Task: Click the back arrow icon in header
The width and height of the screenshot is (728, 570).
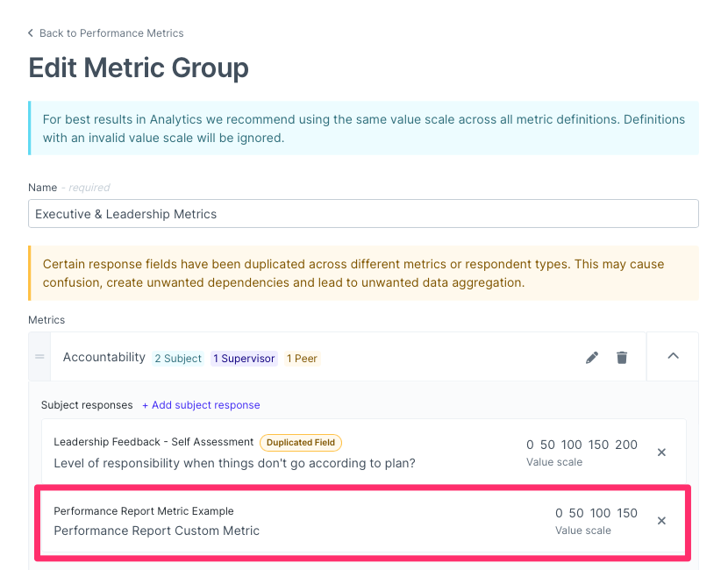Action: pos(29,33)
